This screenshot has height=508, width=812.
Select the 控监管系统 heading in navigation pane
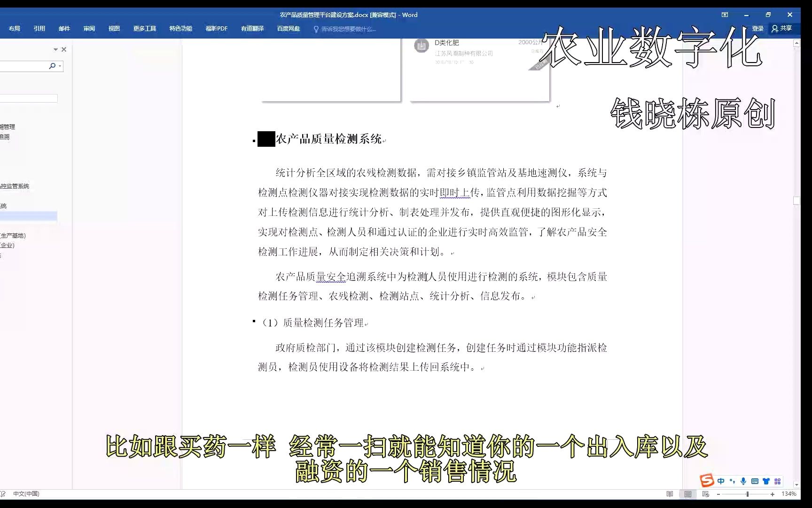coord(15,186)
